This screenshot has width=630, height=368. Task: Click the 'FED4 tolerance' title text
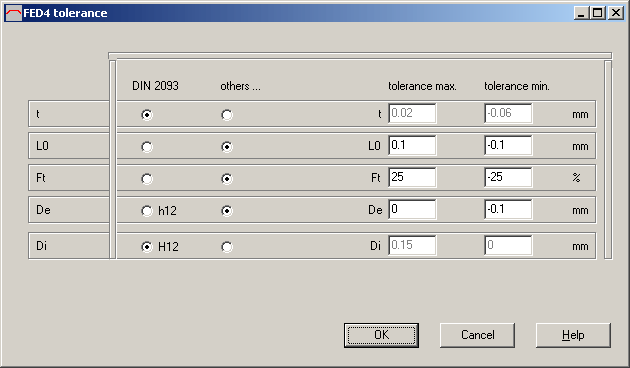pos(65,13)
